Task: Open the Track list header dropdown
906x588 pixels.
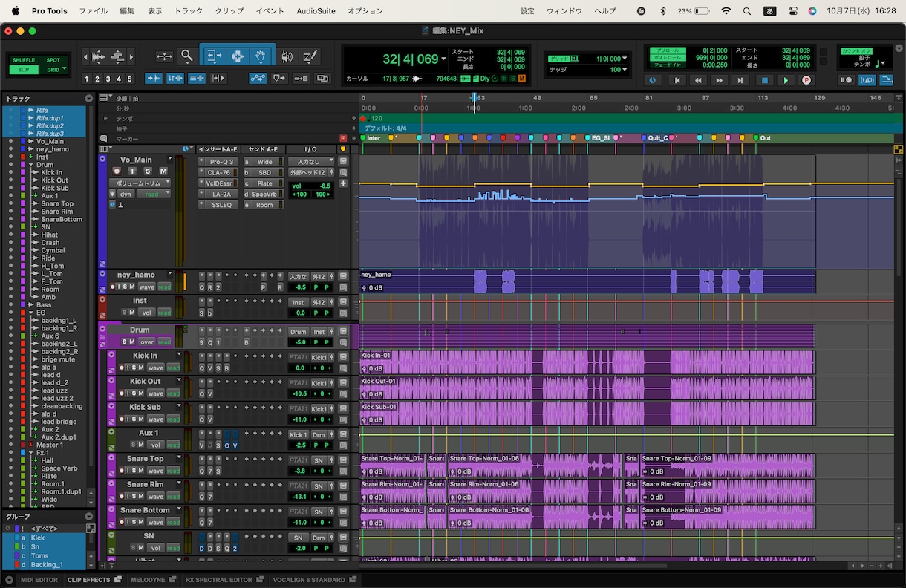Action: pos(89,99)
